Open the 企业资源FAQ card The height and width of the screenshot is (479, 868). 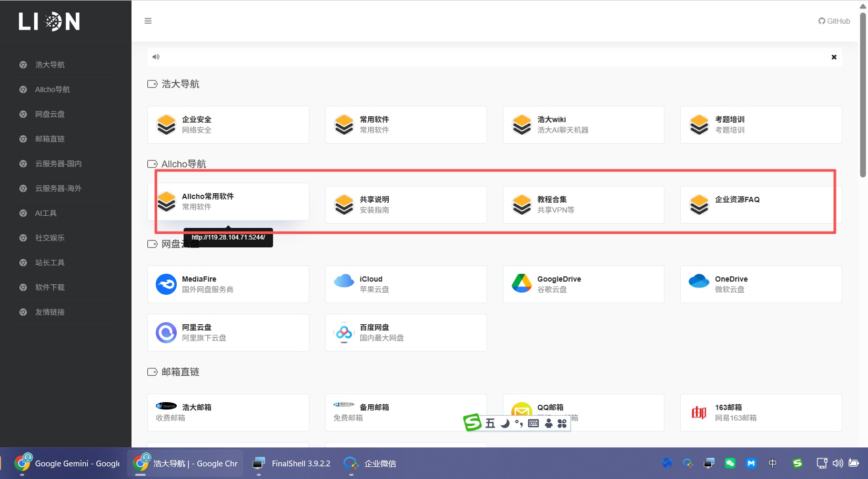pyautogui.click(x=761, y=205)
